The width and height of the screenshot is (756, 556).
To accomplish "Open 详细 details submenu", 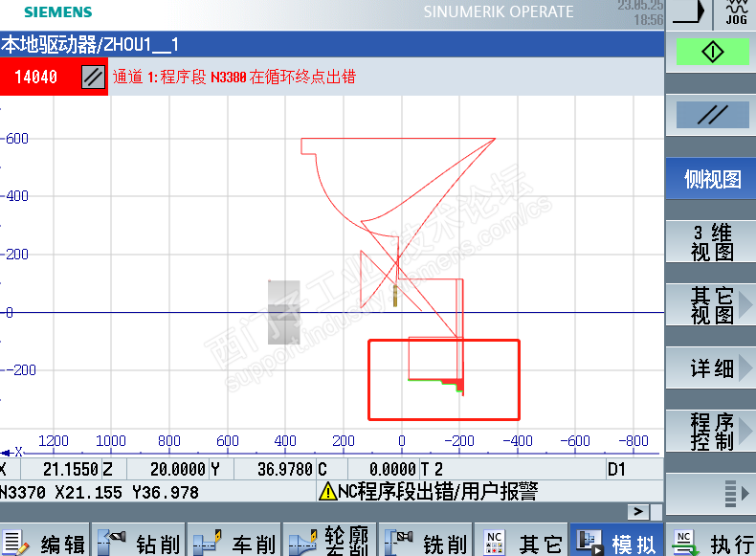I will pyautogui.click(x=712, y=368).
